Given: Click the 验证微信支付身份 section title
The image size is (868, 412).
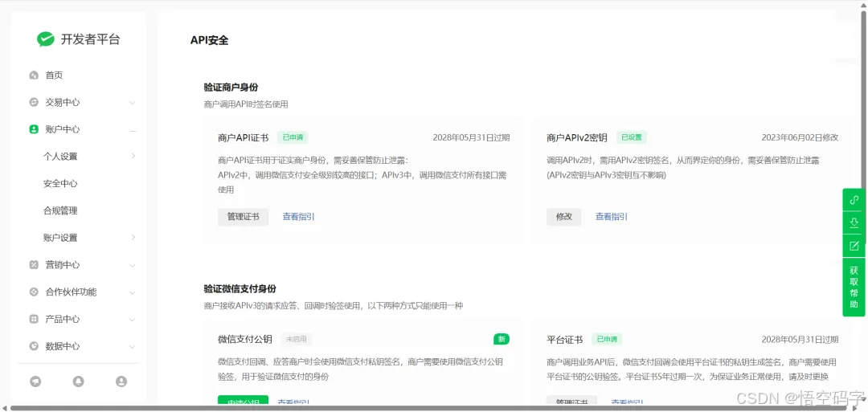Looking at the screenshot, I should tap(240, 288).
